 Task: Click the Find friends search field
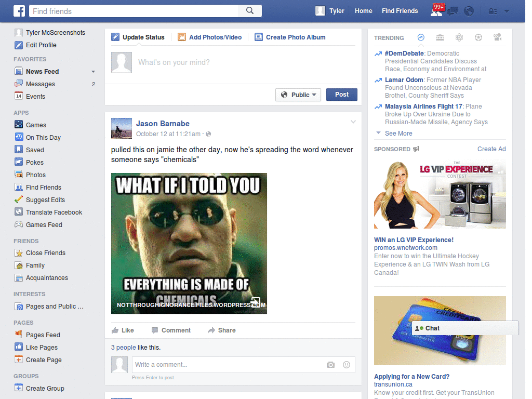click(134, 11)
